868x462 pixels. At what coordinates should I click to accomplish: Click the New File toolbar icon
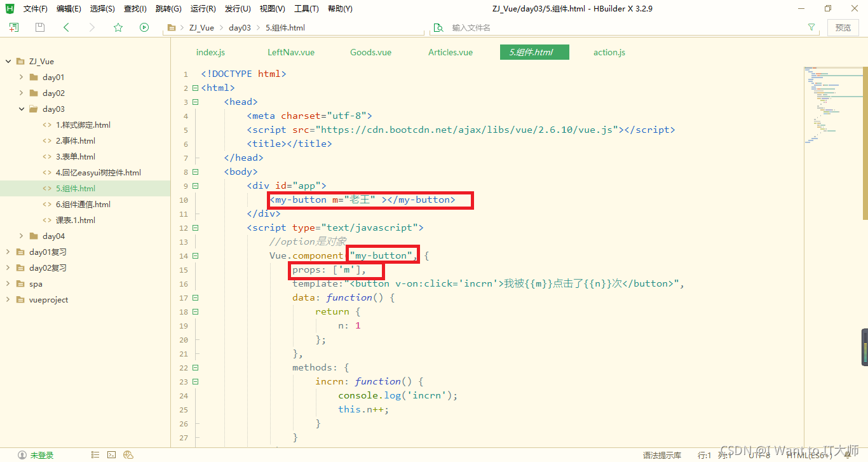point(13,27)
